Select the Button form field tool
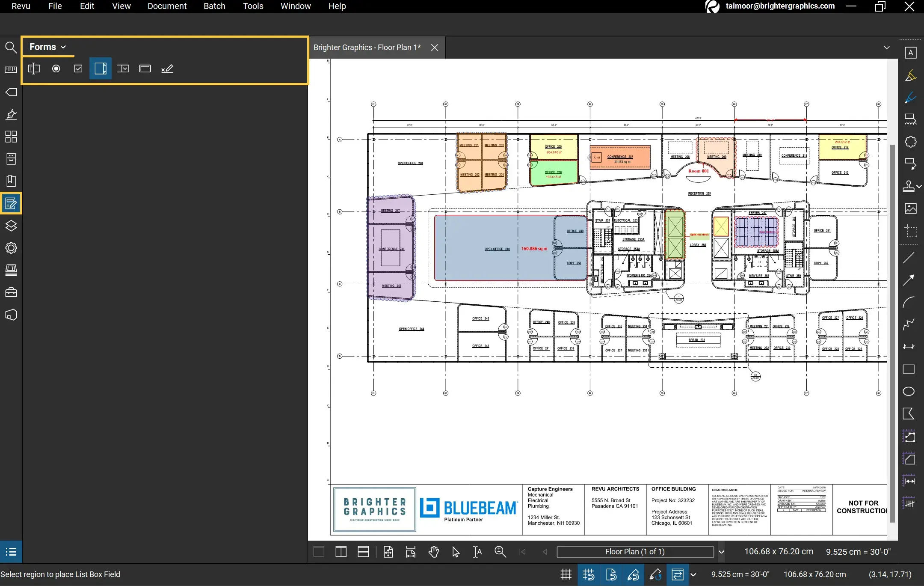The width and height of the screenshot is (924, 586). coord(145,68)
